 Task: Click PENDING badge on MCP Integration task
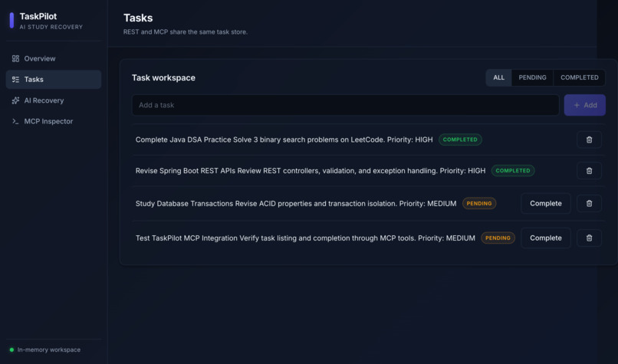(x=498, y=238)
